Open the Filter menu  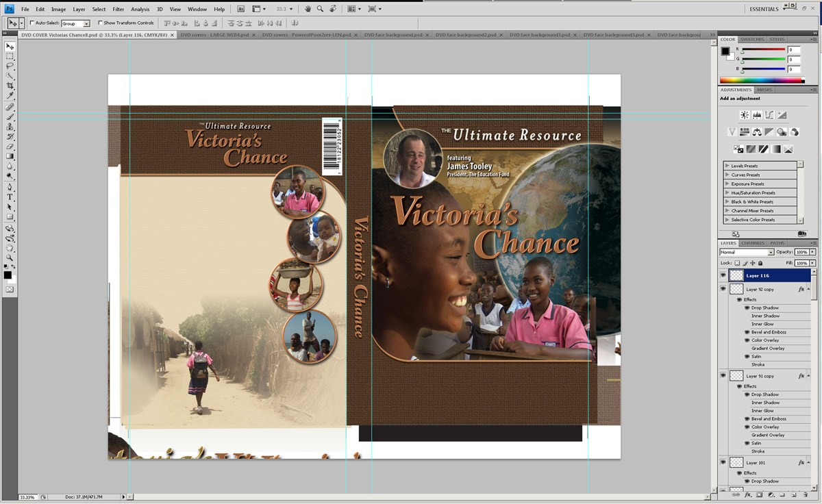(119, 9)
